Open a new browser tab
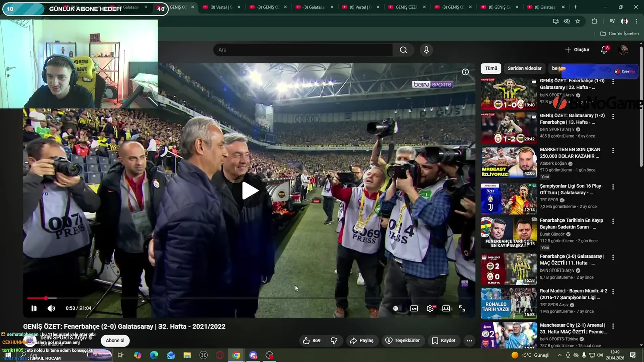Viewport: 644px width, 362px height. [575, 7]
